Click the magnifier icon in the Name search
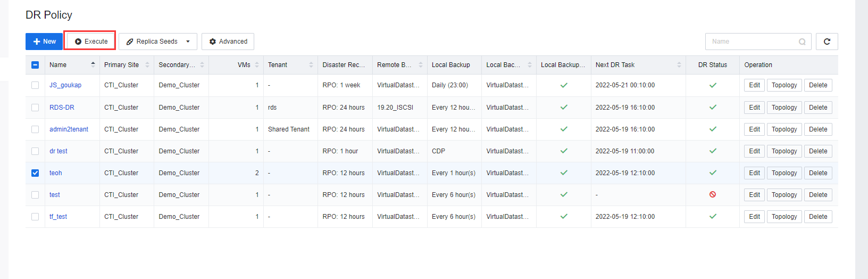The height and width of the screenshot is (279, 868). click(802, 42)
